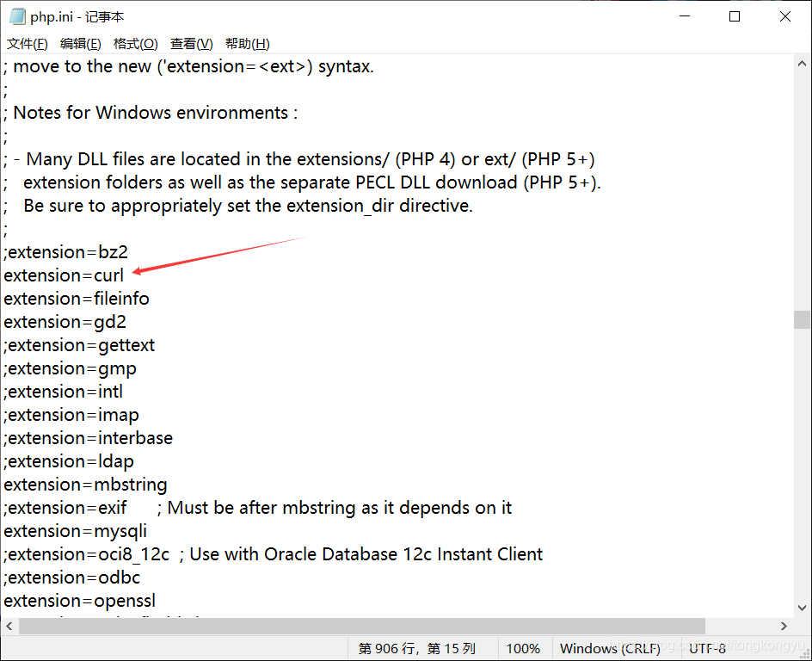Click the vertical scrollbar thumb
The image size is (812, 661).
click(802, 319)
